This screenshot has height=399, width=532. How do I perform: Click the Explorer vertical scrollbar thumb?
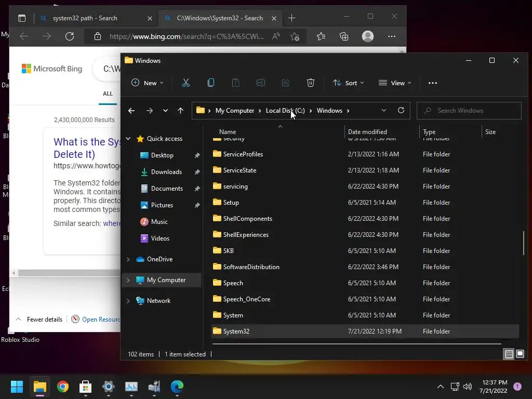coord(524,243)
